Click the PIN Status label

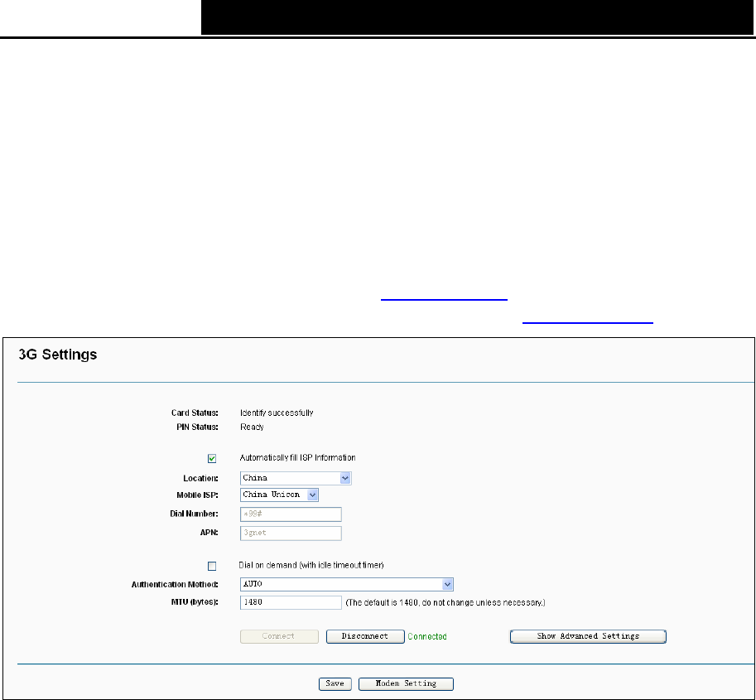pyautogui.click(x=198, y=427)
